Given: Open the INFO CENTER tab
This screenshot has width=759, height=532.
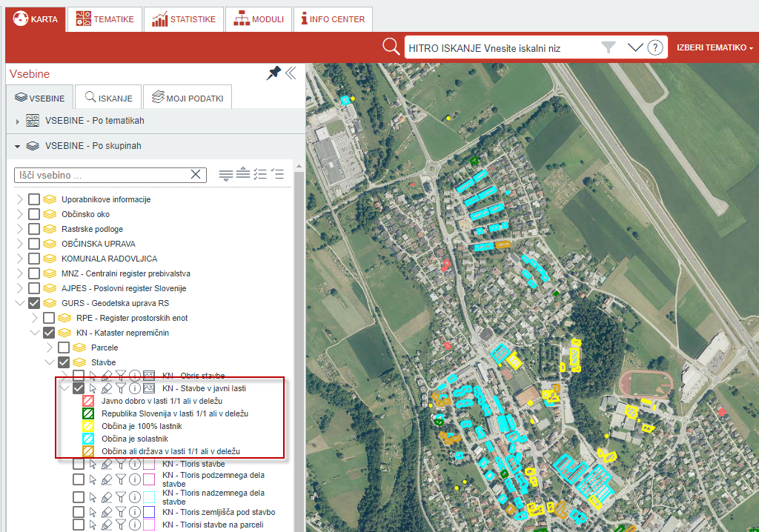Looking at the screenshot, I should 332,19.
